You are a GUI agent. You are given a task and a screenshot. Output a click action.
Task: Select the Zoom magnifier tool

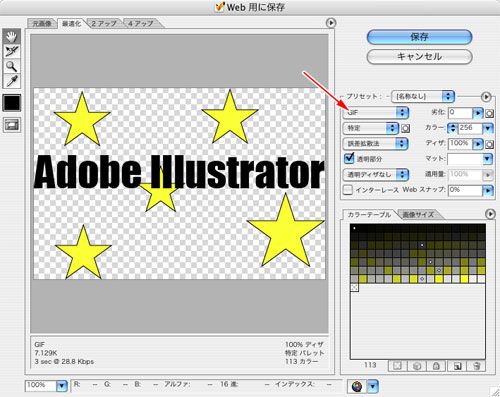coord(12,66)
